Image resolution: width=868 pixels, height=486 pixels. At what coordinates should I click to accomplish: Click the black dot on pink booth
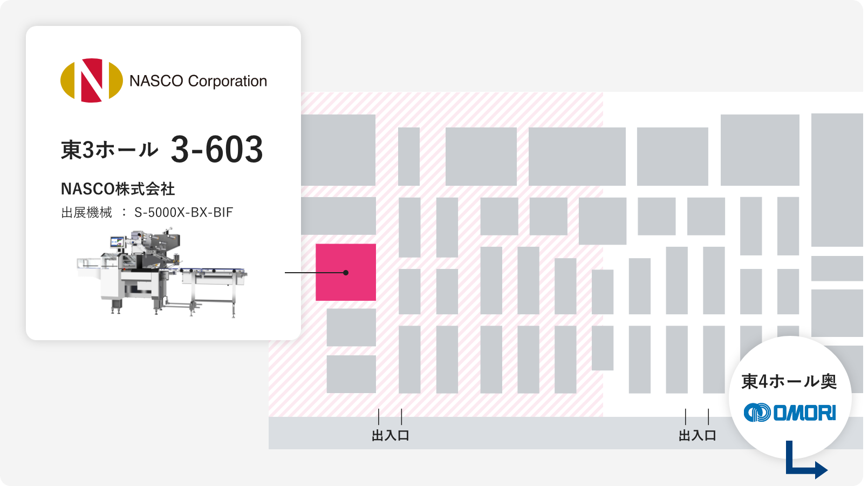pyautogui.click(x=346, y=273)
